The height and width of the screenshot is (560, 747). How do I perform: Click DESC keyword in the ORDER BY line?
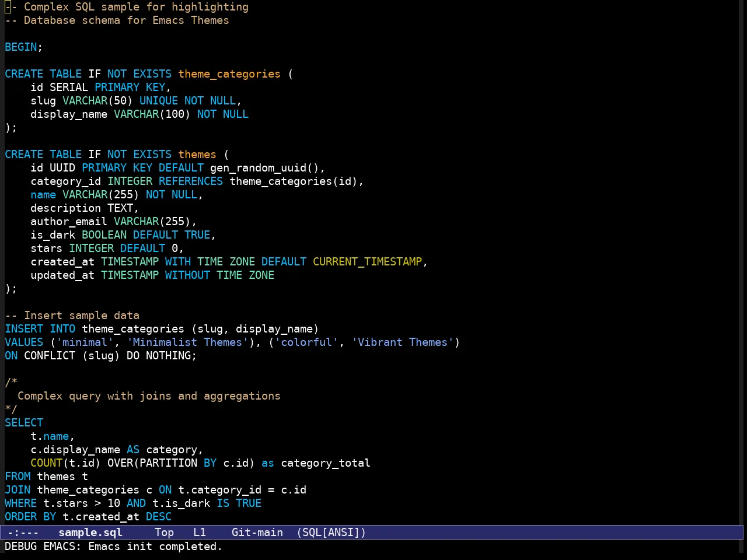click(x=159, y=517)
